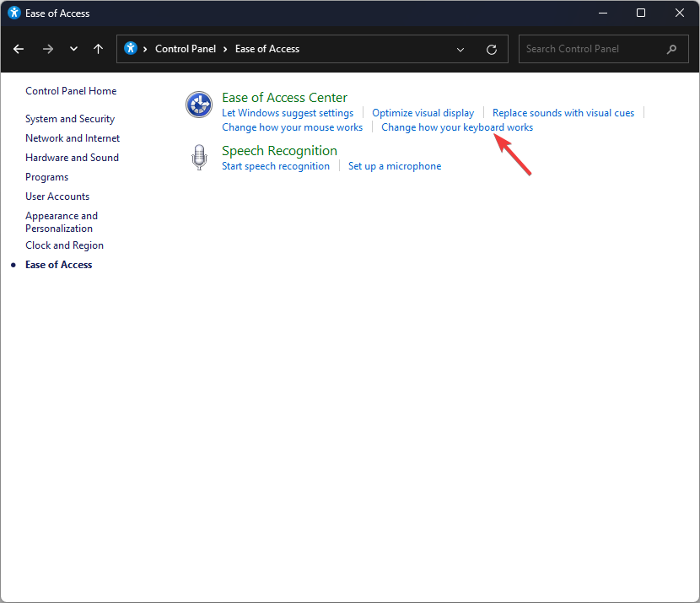Click the search magnifier icon
The width and height of the screenshot is (700, 603).
pos(671,49)
